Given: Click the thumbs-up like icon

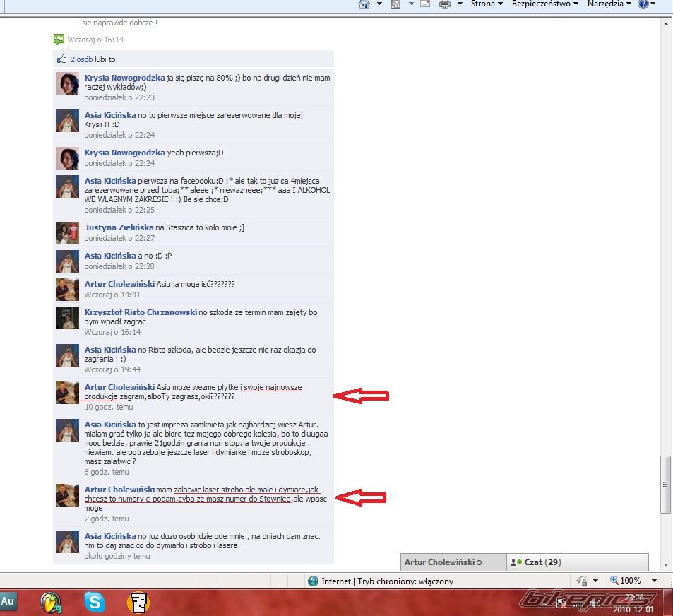Looking at the screenshot, I should (61, 59).
